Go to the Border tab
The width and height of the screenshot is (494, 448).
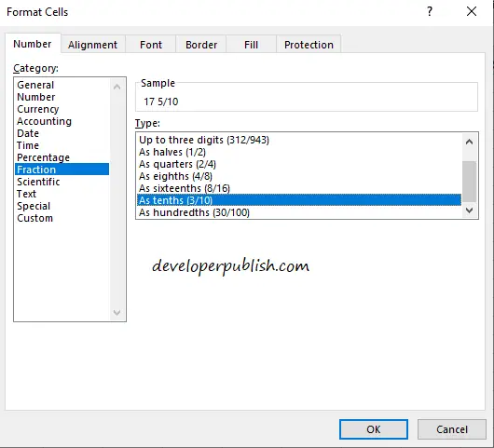coord(201,45)
